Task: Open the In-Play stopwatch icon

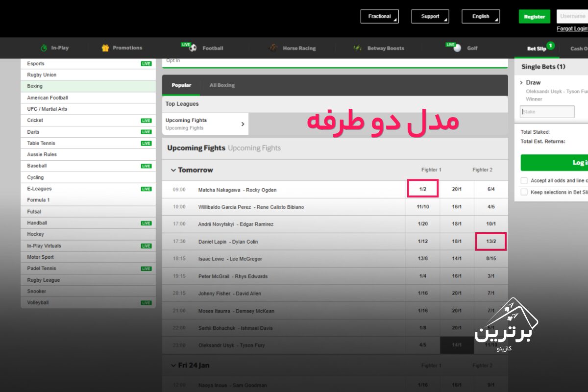Action: (x=44, y=48)
